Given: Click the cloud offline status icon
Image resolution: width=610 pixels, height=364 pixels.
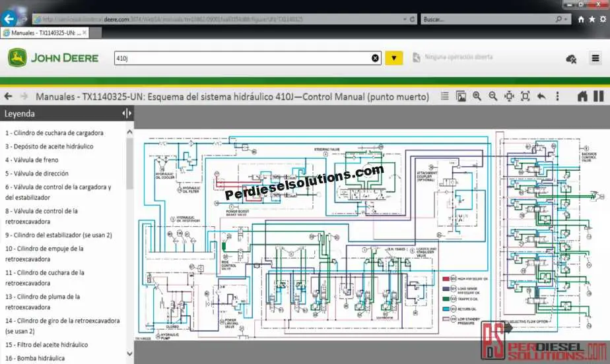Looking at the screenshot, I should 571,59.
